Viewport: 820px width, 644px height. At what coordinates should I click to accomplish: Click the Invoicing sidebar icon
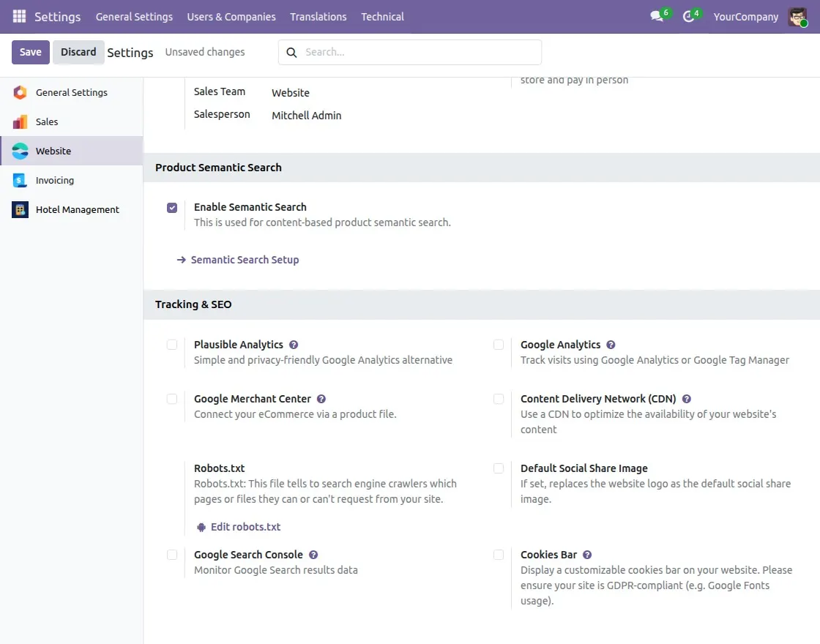click(x=20, y=180)
